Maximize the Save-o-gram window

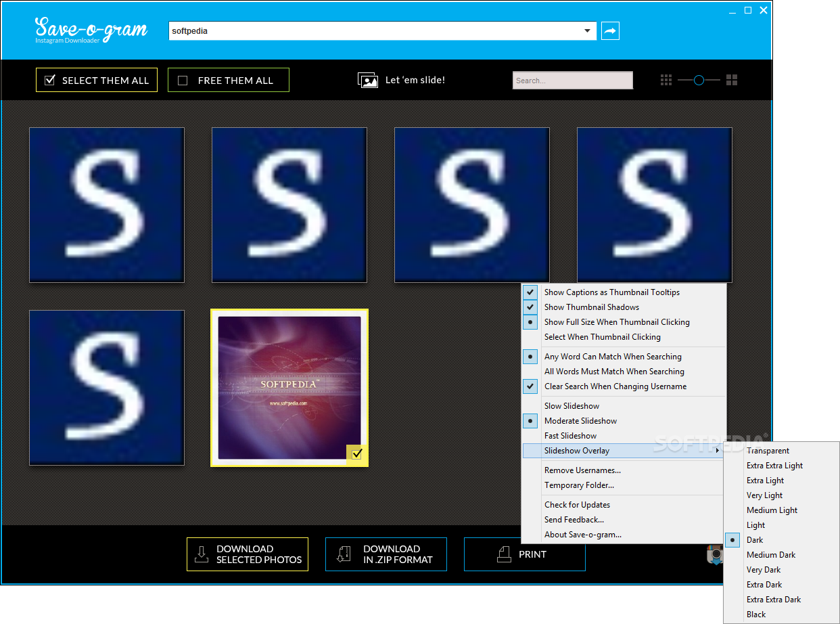click(748, 10)
